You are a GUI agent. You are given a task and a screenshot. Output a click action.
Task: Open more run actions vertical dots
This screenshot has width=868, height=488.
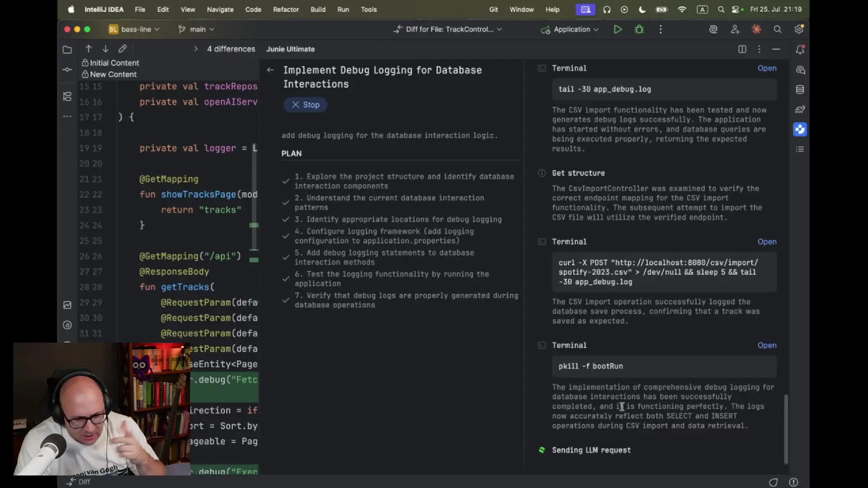click(x=660, y=29)
